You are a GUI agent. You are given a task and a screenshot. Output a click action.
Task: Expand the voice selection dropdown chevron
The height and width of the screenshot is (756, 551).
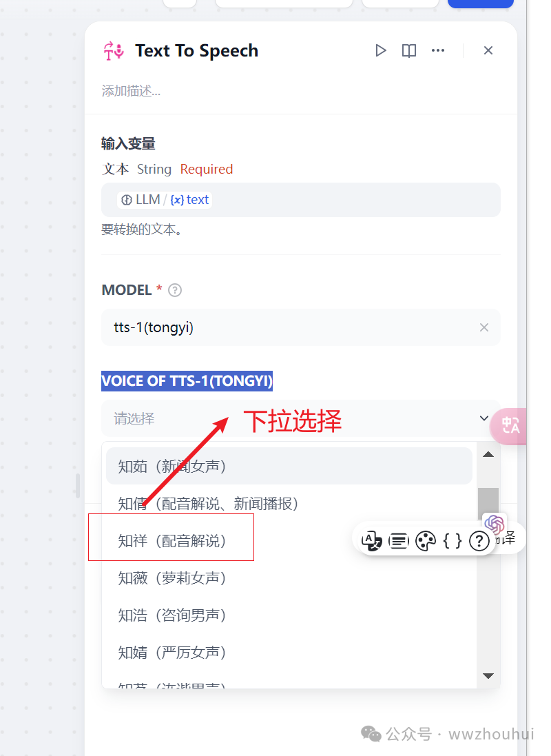pos(484,418)
